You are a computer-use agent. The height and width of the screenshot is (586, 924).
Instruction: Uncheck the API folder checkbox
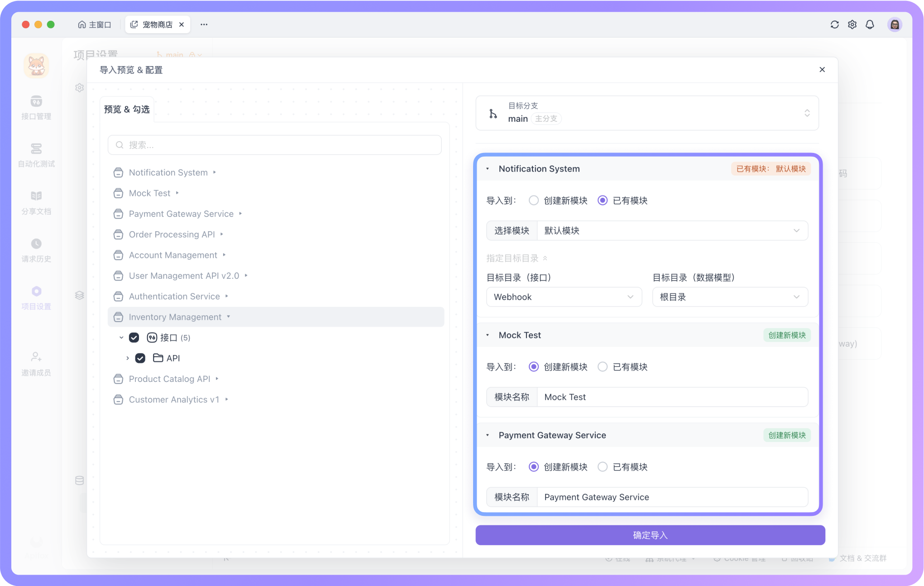tap(140, 358)
